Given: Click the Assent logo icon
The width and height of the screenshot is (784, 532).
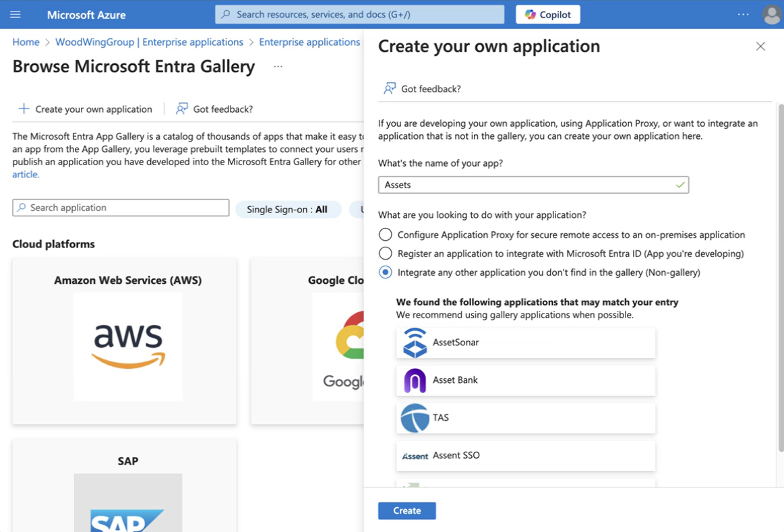Looking at the screenshot, I should click(x=415, y=456).
